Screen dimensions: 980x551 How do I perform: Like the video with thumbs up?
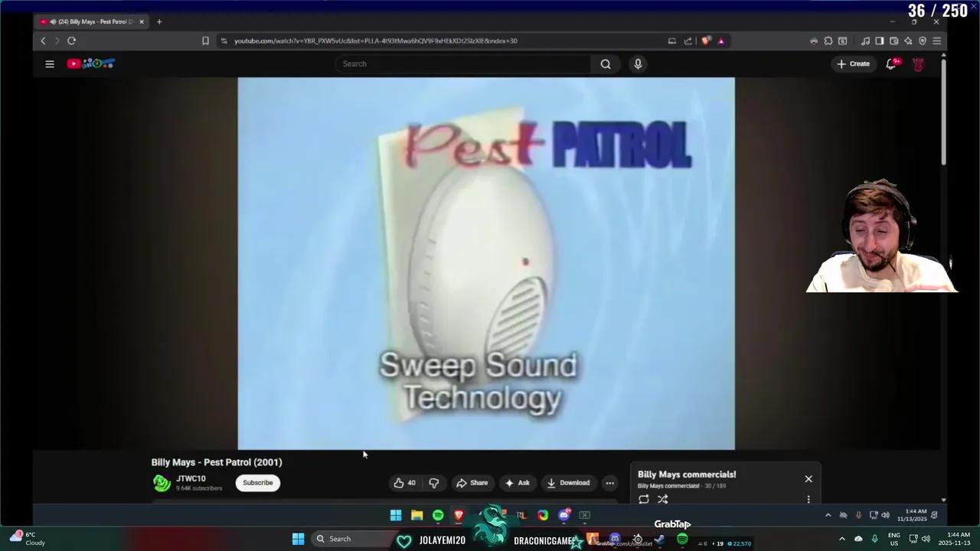click(404, 483)
